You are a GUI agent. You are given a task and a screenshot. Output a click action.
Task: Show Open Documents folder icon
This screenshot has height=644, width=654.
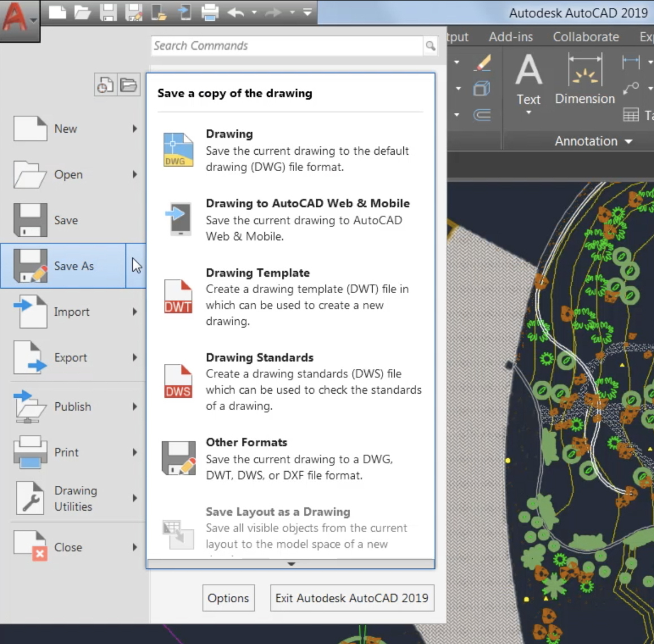click(x=129, y=85)
